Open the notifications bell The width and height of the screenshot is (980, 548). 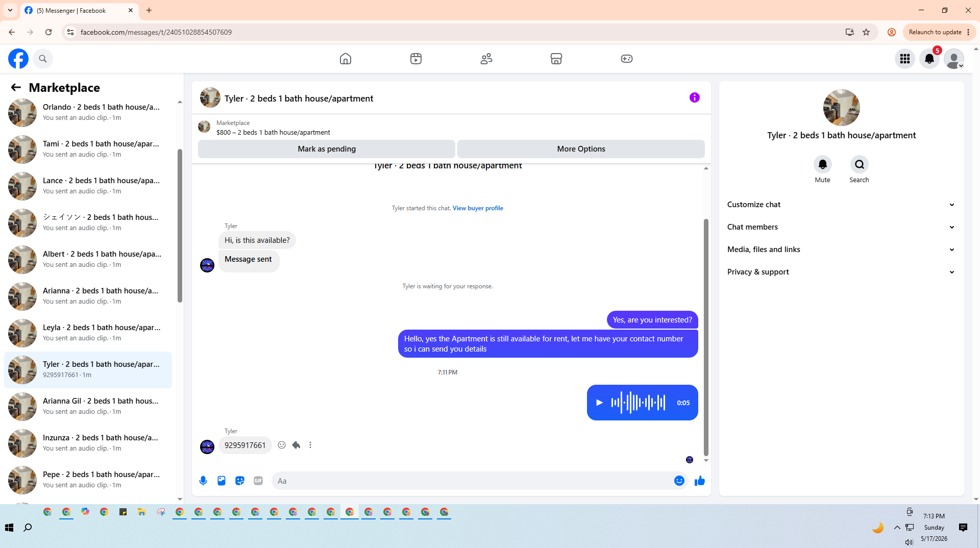929,59
